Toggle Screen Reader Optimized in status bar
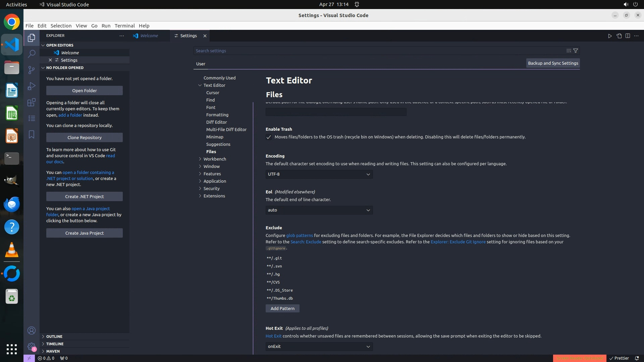Viewport: 644px width, 362px height. click(579, 358)
